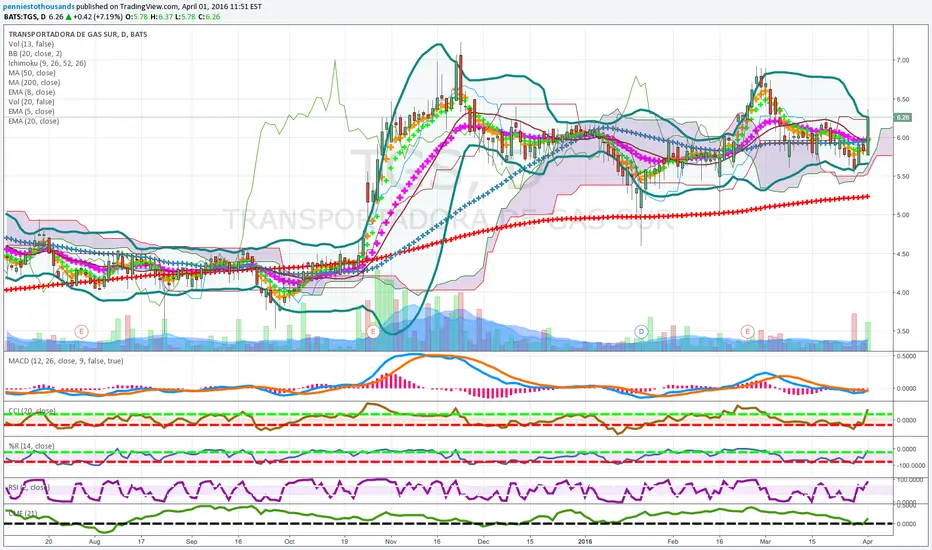Click the Mar label on the time axis
This screenshot has height=550, width=932.
tap(766, 542)
